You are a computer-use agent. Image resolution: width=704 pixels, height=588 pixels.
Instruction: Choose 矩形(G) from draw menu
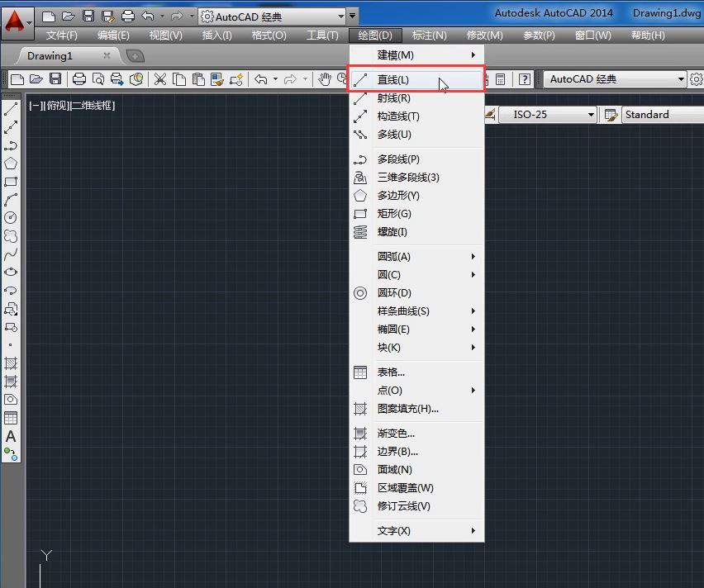tap(416, 214)
